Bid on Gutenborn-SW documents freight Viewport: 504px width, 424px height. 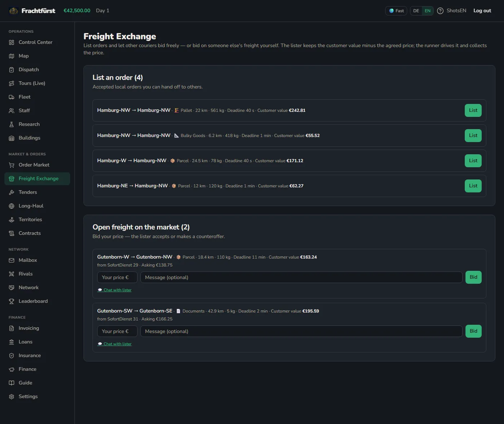tap(473, 331)
